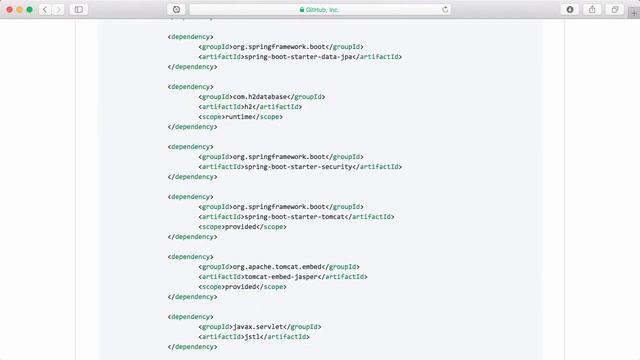Click closing dependency tag below spring-boot-starter-security
Viewport: 640px width, 360px height.
pos(192,177)
